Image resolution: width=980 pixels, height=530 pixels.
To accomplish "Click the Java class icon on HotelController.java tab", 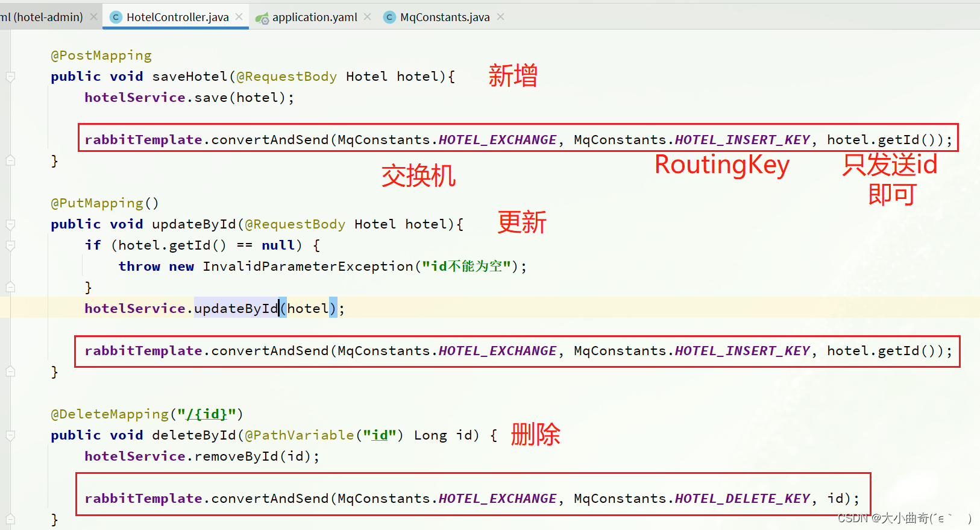I will 116,17.
